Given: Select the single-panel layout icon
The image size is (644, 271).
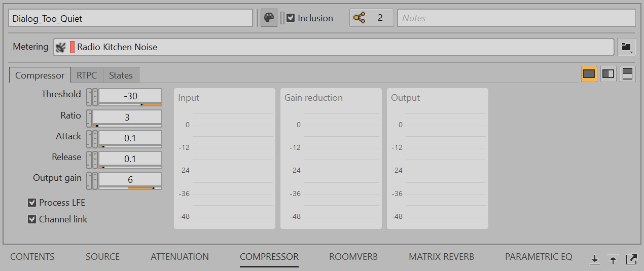Looking at the screenshot, I should (589, 74).
